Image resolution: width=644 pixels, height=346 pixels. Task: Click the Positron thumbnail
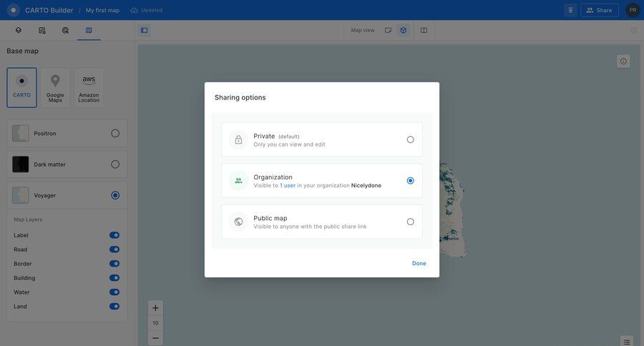pyautogui.click(x=21, y=134)
